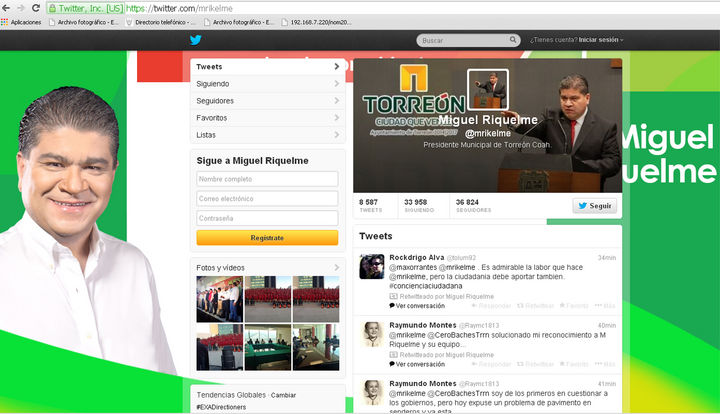Expand the Fotos y videos section
Viewport: 720px width, 414px height.
pos(336,267)
